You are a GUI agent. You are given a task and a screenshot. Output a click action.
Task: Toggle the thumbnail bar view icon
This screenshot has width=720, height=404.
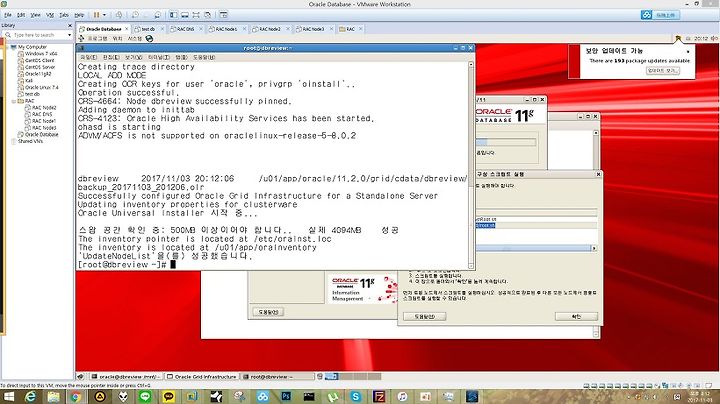pyautogui.click(x=185, y=15)
